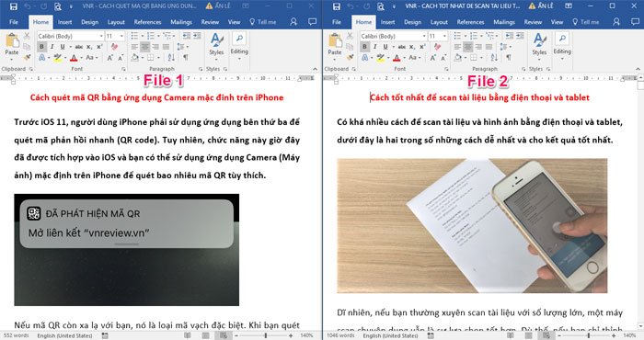Screen dimensions: 644x340
Task: Toggle Center alignment in right window
Action: (x=467, y=47)
